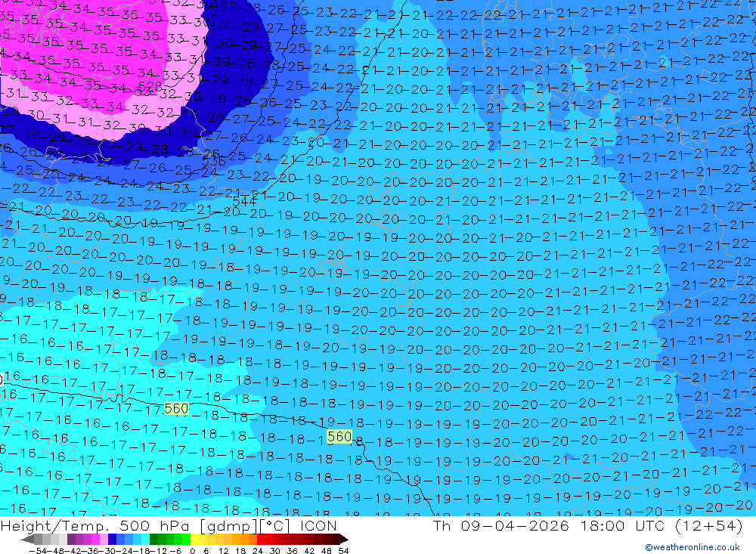Click the '-54' legend scale value
This screenshot has height=554, width=756.
tap(38, 551)
